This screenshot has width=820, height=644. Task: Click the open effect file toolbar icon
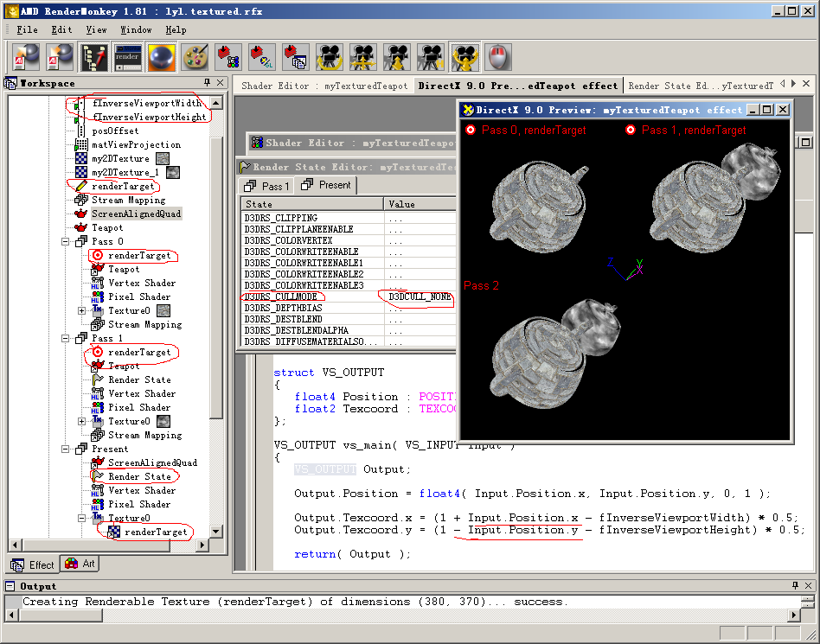[26, 57]
